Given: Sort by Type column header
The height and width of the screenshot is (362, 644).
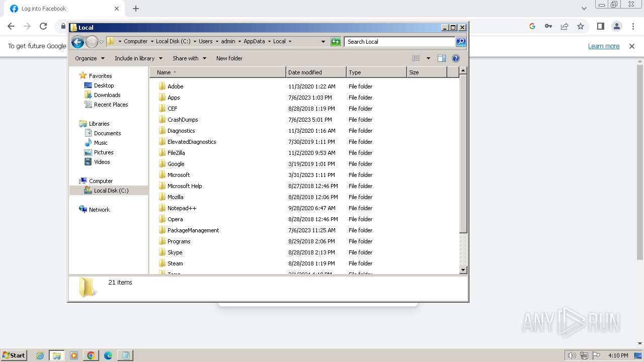Looking at the screenshot, I should pos(376,72).
